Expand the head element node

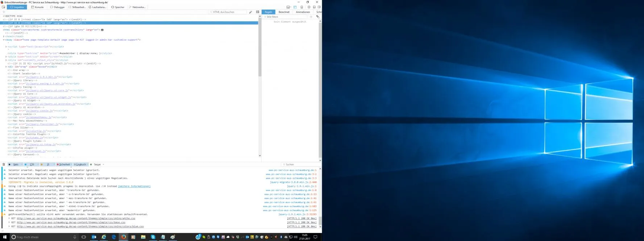coord(4,37)
